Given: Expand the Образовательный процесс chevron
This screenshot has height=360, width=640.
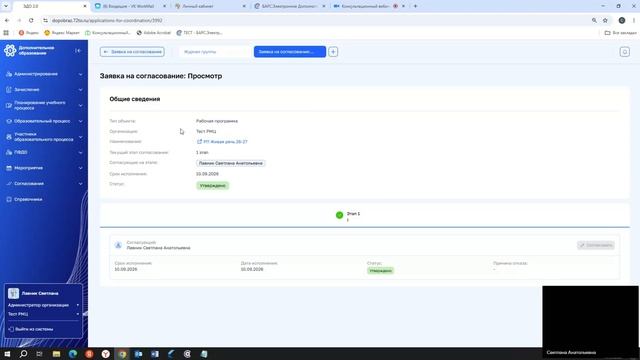Looking at the screenshot, I should [80, 121].
